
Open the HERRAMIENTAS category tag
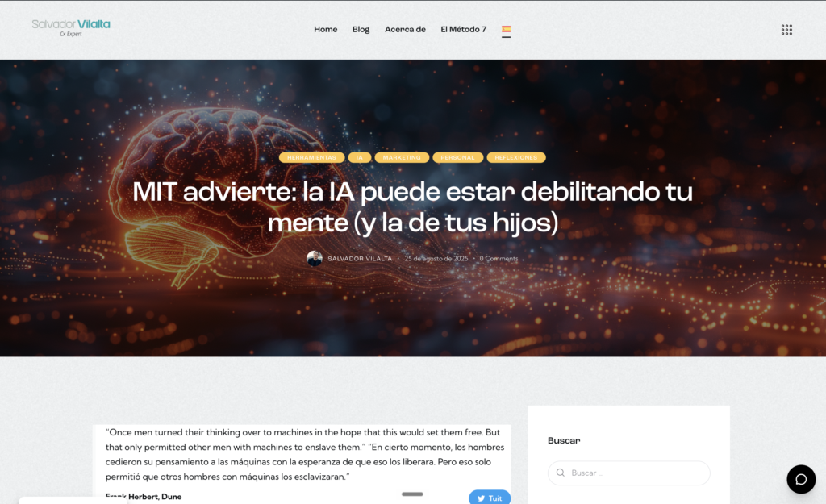312,157
